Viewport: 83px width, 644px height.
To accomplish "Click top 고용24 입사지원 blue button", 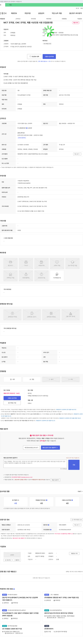I will click(x=49, y=57).
